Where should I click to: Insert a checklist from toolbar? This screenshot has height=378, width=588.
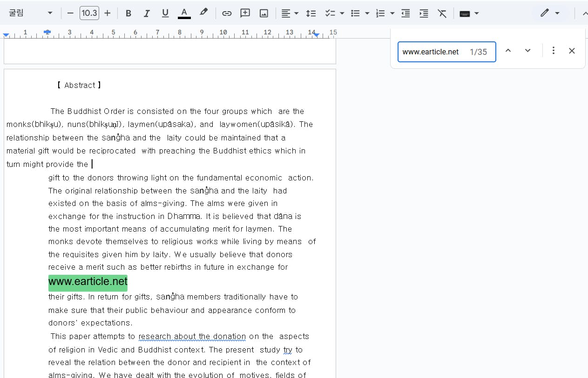tap(330, 13)
